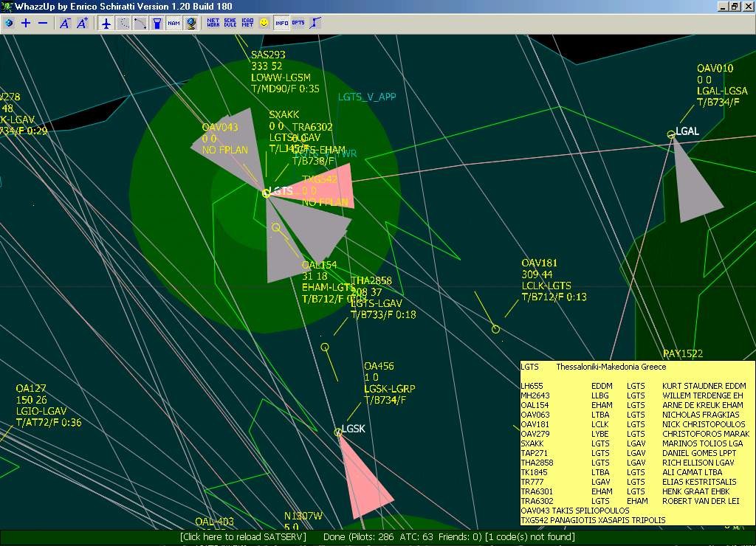756x546 pixels.
Task: Select LH655 row in airport info panel
Action: pyautogui.click(x=633, y=386)
